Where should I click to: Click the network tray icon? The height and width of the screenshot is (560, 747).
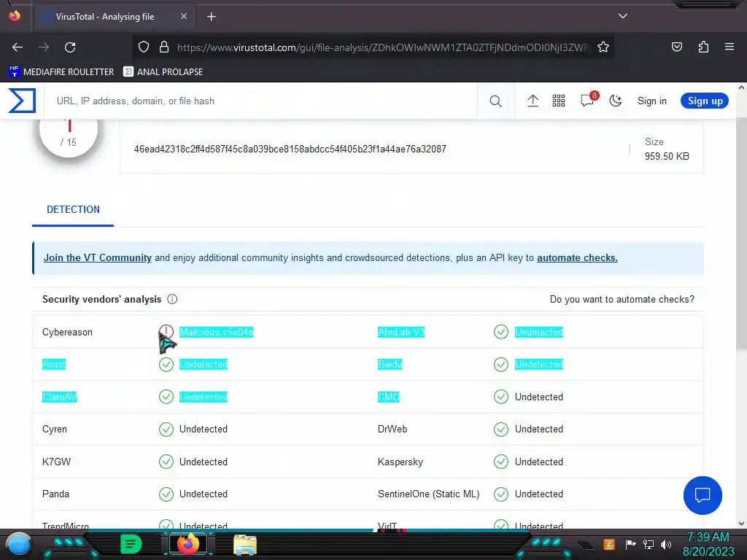click(648, 544)
